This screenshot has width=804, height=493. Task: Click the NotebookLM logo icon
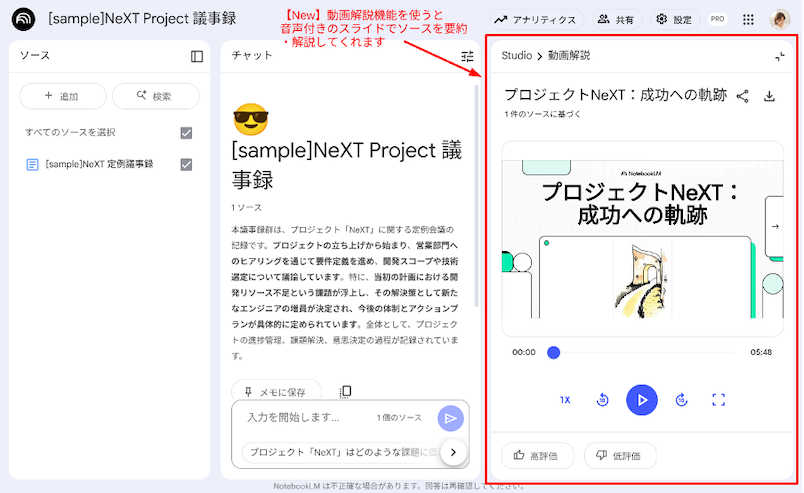click(x=24, y=19)
